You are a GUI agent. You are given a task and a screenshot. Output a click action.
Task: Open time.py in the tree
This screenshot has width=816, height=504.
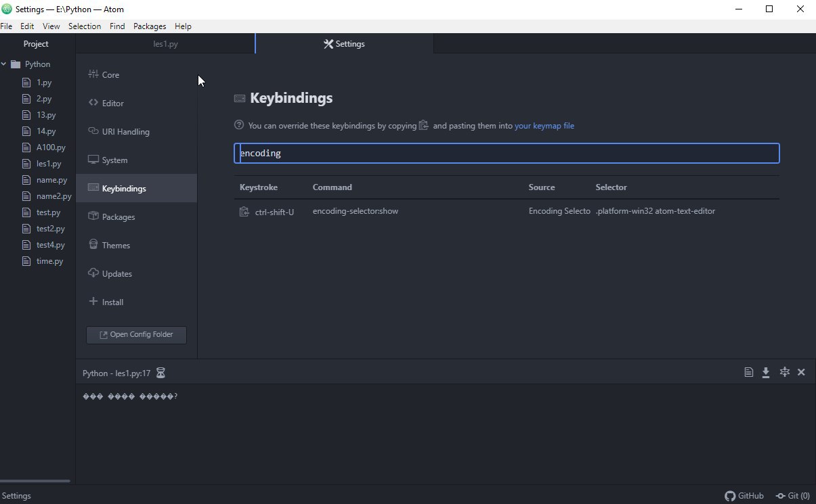coord(49,261)
